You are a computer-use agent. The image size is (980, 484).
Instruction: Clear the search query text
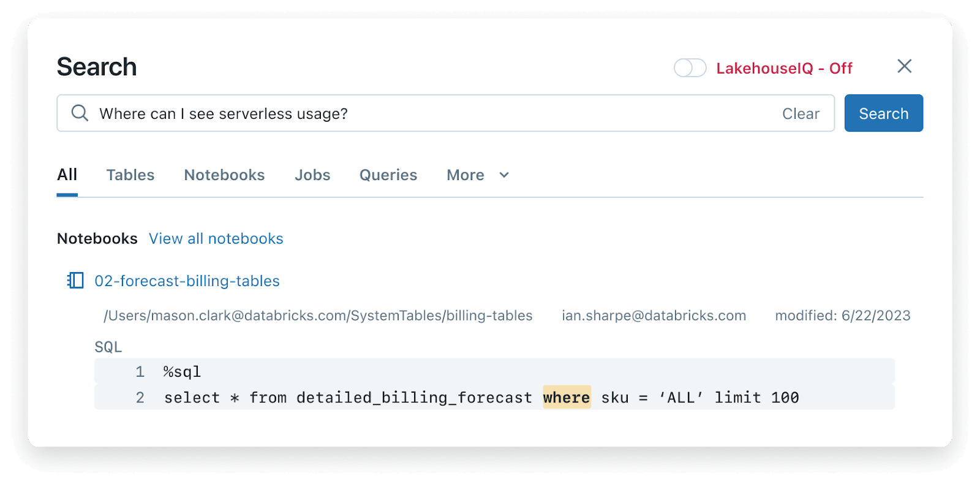(801, 114)
